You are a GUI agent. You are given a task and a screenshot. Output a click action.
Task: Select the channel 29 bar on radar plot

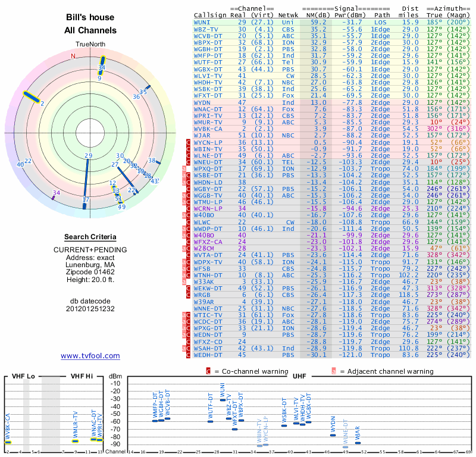click(x=86, y=181)
